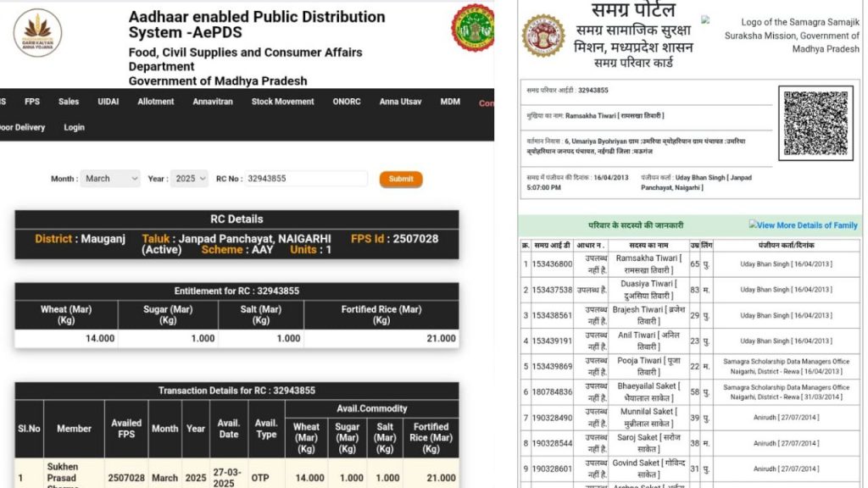Open the Anna Utsav menu
868x488 pixels.
[x=400, y=102]
